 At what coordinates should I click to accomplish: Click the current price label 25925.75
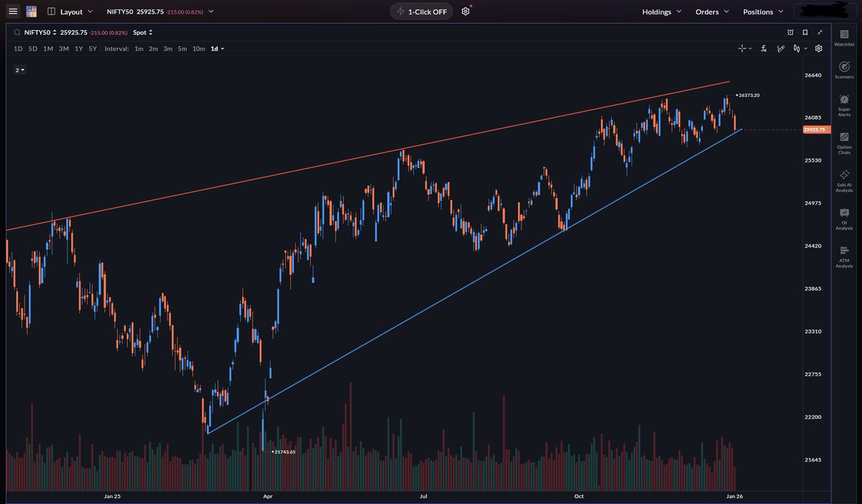pyautogui.click(x=816, y=130)
